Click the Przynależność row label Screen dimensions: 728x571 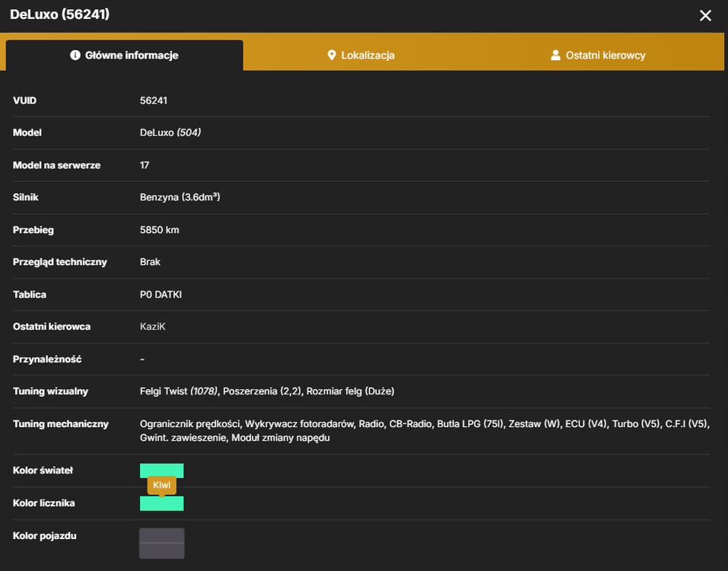click(x=47, y=359)
